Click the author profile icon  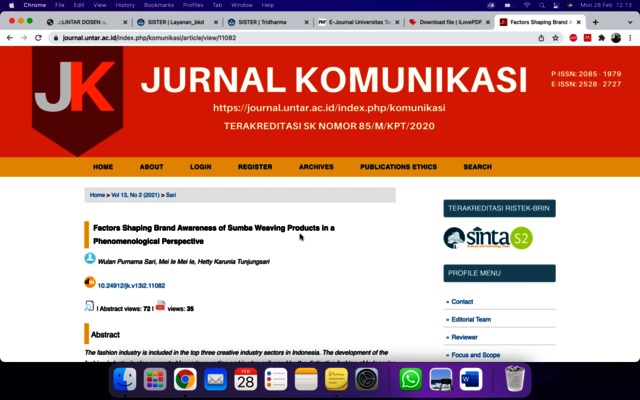coord(90,259)
